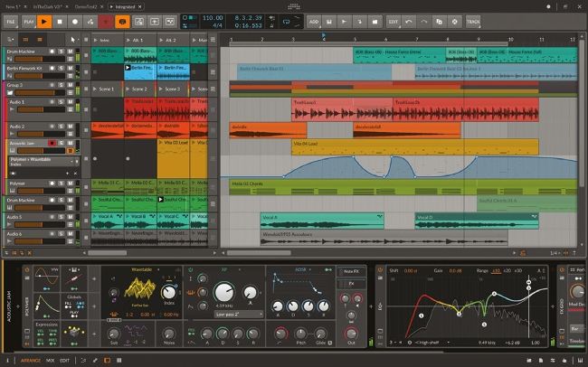This screenshot has height=367, width=588.
Task: Click the save icon next to ADD
Action: pyautogui.click(x=329, y=22)
